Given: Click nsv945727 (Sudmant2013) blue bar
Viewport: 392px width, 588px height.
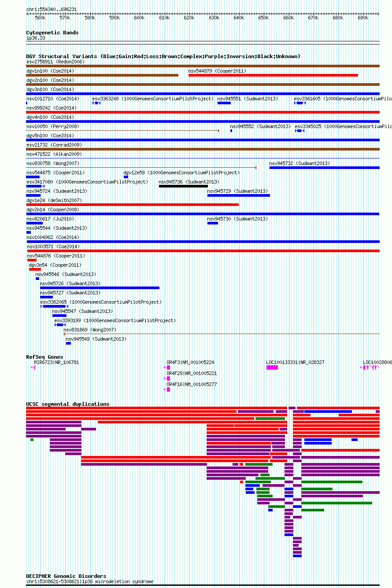Looking at the screenshot, I should (x=46, y=297).
